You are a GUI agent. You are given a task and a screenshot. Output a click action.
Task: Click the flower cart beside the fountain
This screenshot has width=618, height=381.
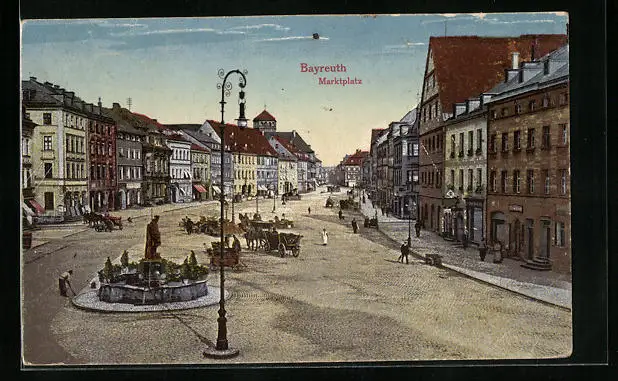coord(225,256)
